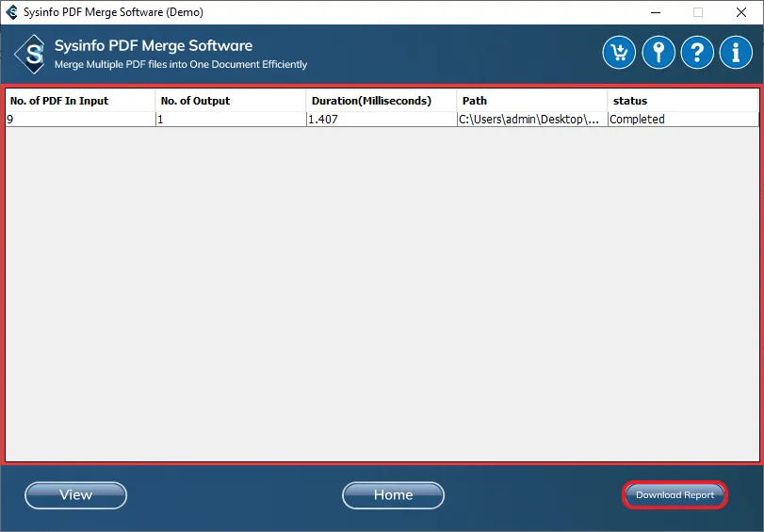Click the C:\Users\admin\Desktop path cell
The width and height of the screenshot is (764, 532).
[x=532, y=120]
